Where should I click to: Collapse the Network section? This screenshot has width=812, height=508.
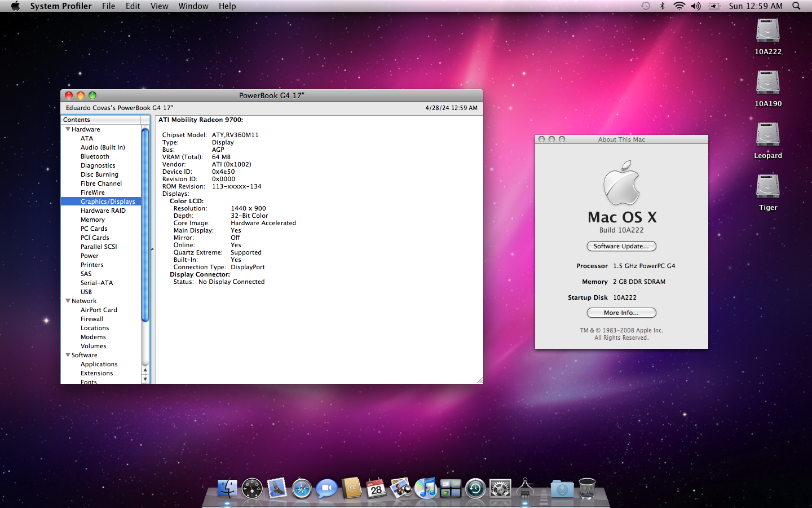coord(68,300)
